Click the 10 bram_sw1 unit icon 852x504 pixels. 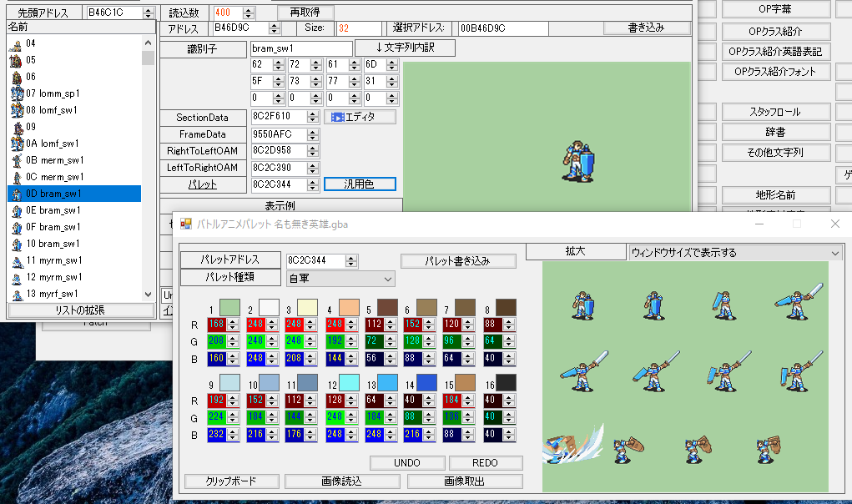[x=17, y=244]
